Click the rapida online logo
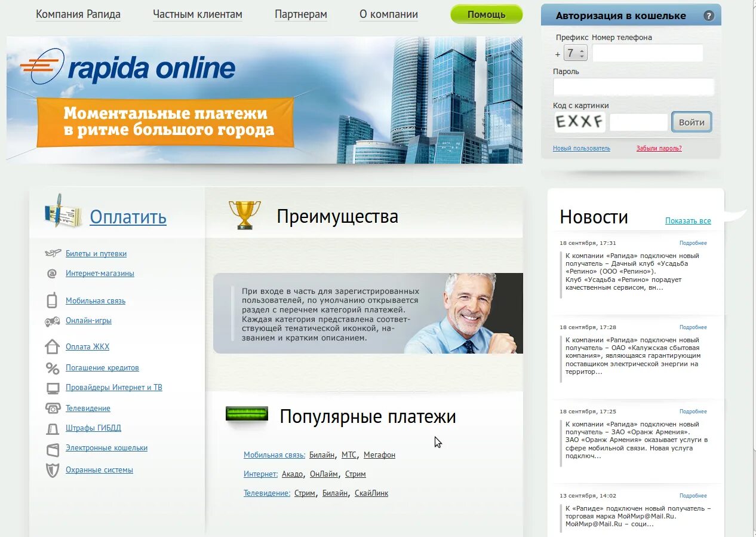The width and height of the screenshot is (756, 537). 128,66
